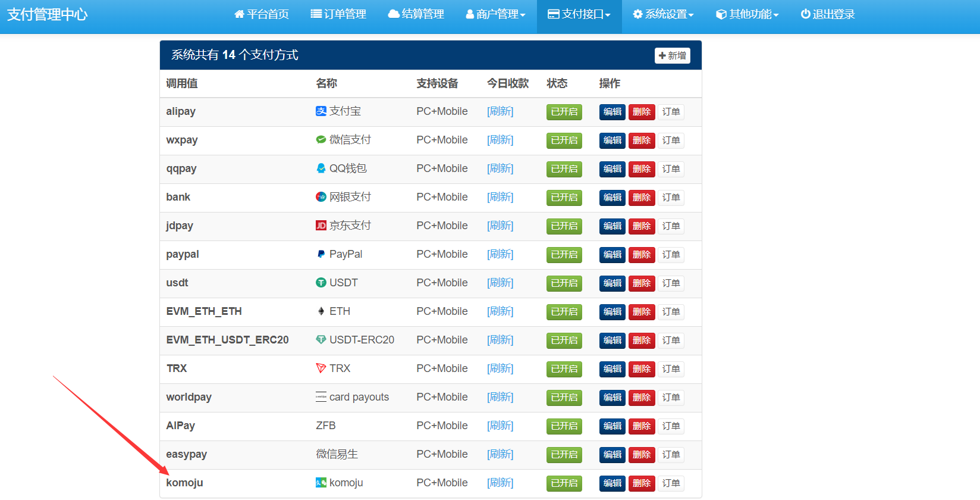980x500 pixels.
Task: Click the komoju logo icon
Action: click(321, 483)
